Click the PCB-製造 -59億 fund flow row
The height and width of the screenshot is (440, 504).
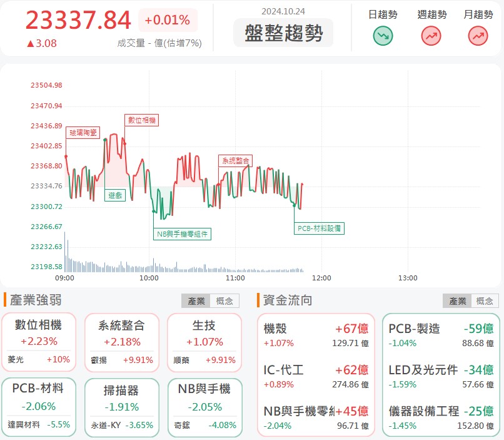coord(441,335)
